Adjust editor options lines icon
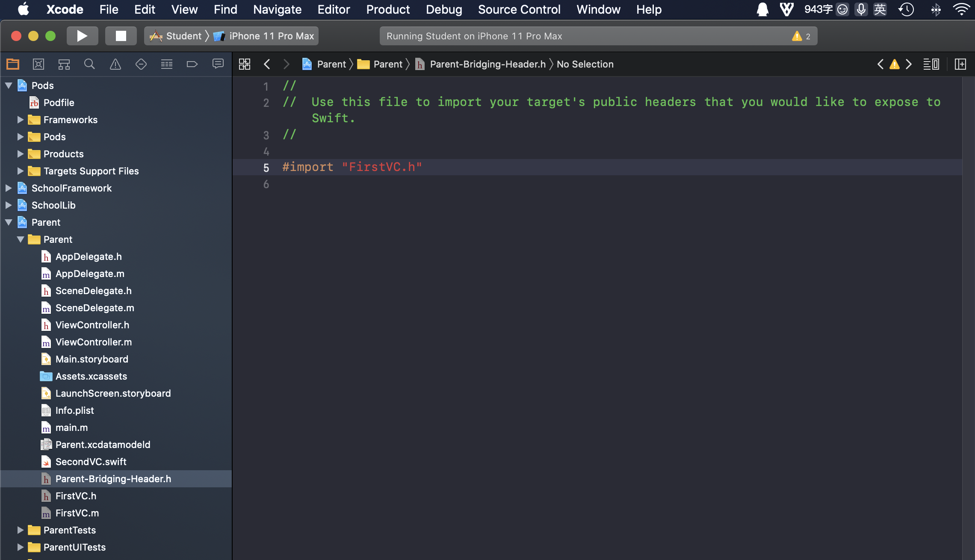Image resolution: width=975 pixels, height=560 pixels. [931, 64]
